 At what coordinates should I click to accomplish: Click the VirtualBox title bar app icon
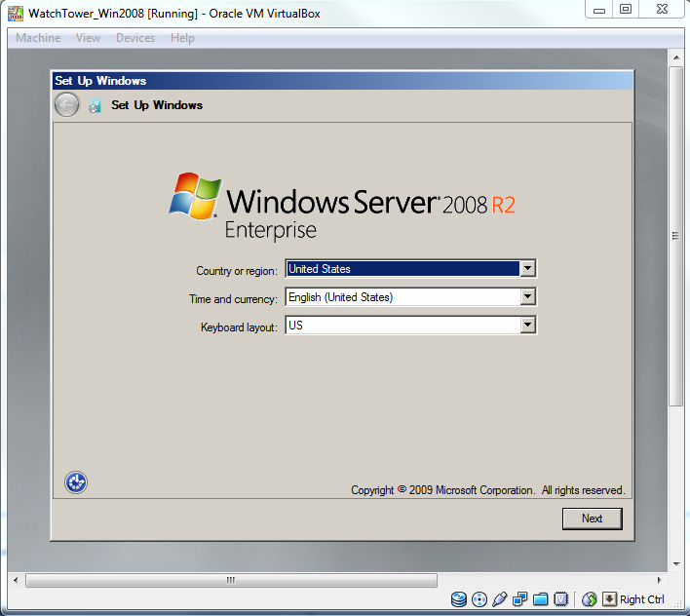click(x=16, y=14)
